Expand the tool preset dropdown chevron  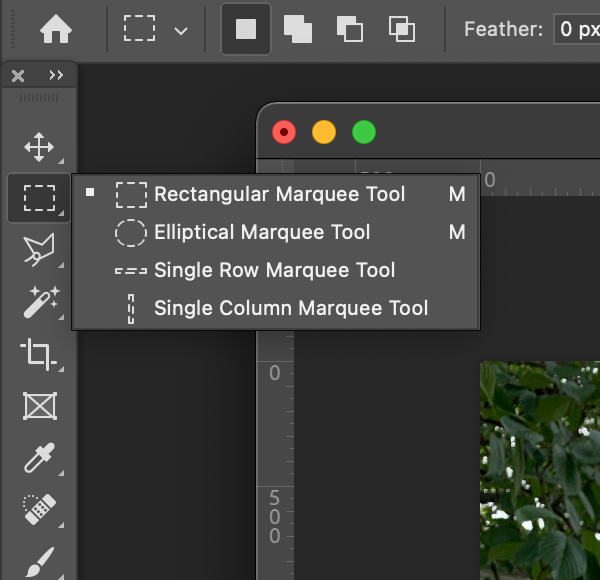coord(181,31)
